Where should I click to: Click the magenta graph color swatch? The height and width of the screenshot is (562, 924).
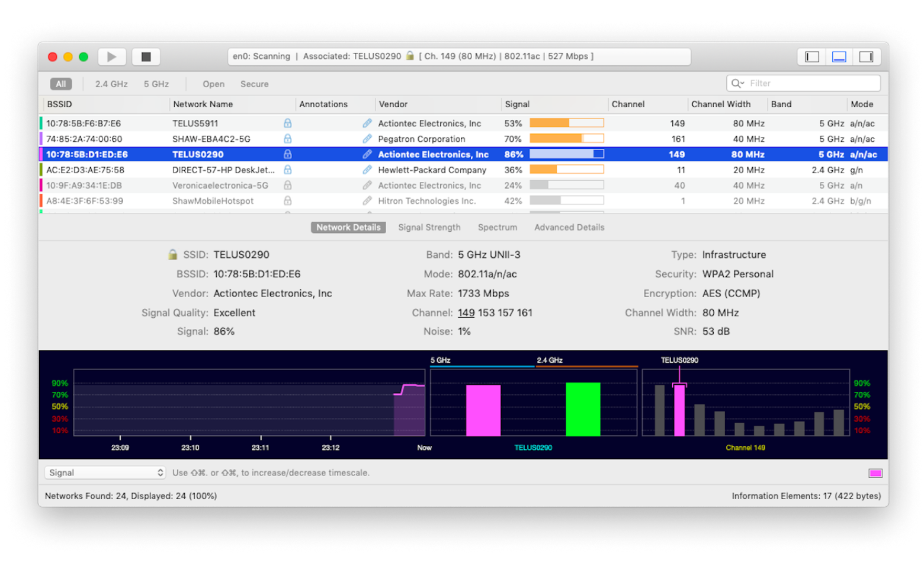click(x=875, y=473)
